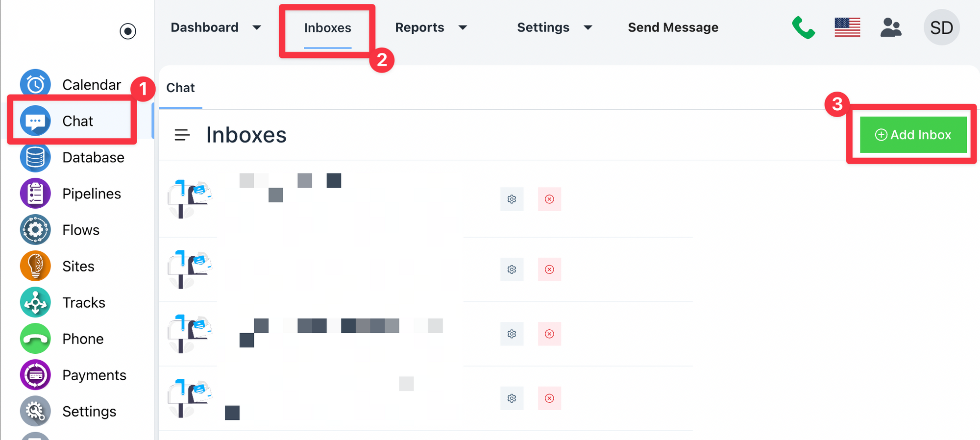The height and width of the screenshot is (440, 980).
Task: Switch to the Inboxes tab
Action: (x=327, y=28)
